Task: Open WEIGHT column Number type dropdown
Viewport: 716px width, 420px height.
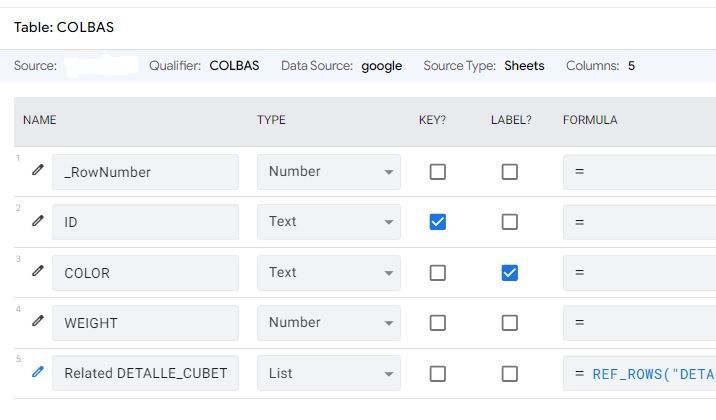Action: click(x=329, y=323)
